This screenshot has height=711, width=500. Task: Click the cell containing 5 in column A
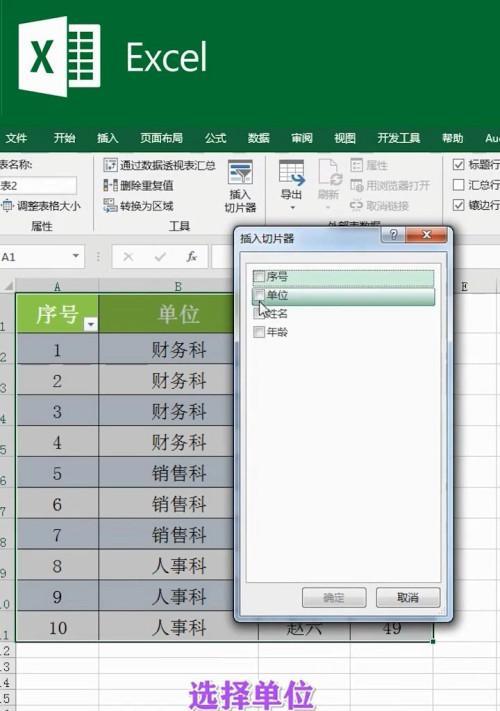[x=57, y=473]
